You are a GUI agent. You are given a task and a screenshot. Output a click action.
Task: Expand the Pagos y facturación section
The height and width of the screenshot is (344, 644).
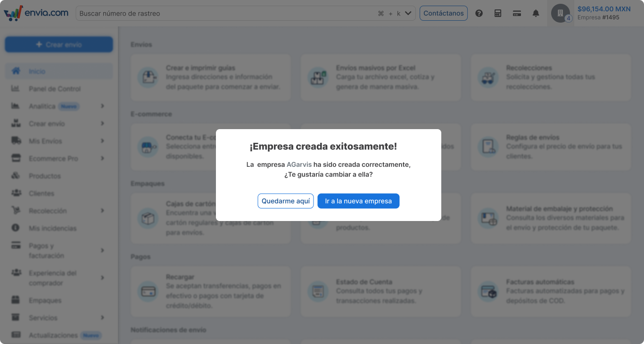tap(102, 251)
